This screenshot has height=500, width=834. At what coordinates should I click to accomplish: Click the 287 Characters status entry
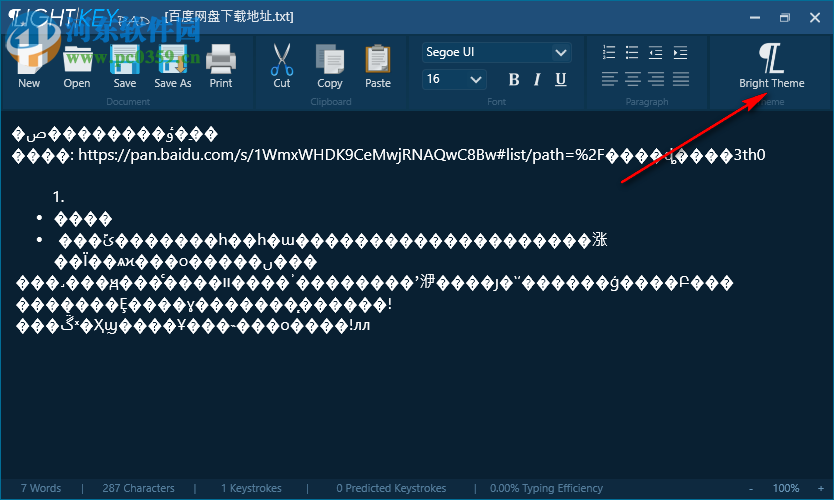pos(138,488)
